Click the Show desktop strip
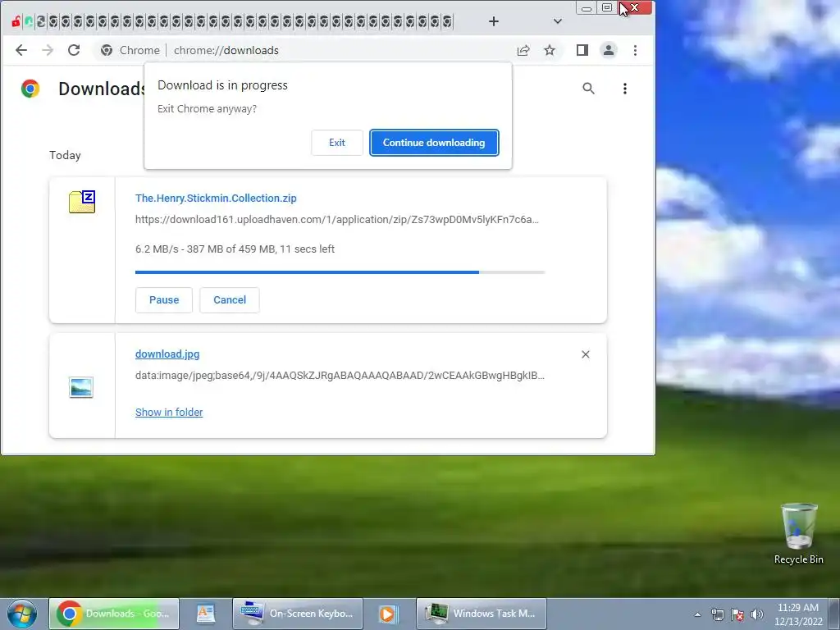840x630 pixels. pos(834,614)
